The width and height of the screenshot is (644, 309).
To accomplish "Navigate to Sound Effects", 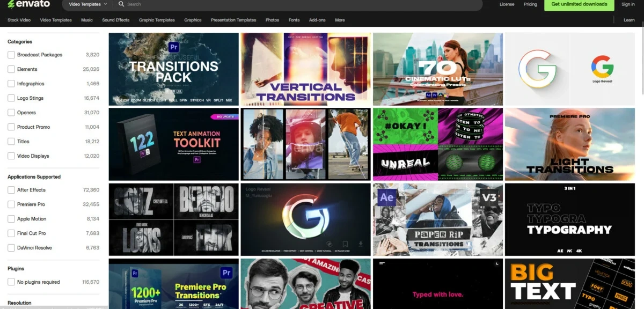I will tap(116, 20).
